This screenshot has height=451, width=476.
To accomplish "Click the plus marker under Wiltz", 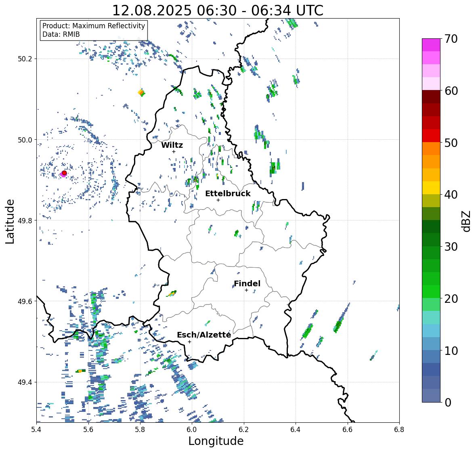I will coord(174,151).
